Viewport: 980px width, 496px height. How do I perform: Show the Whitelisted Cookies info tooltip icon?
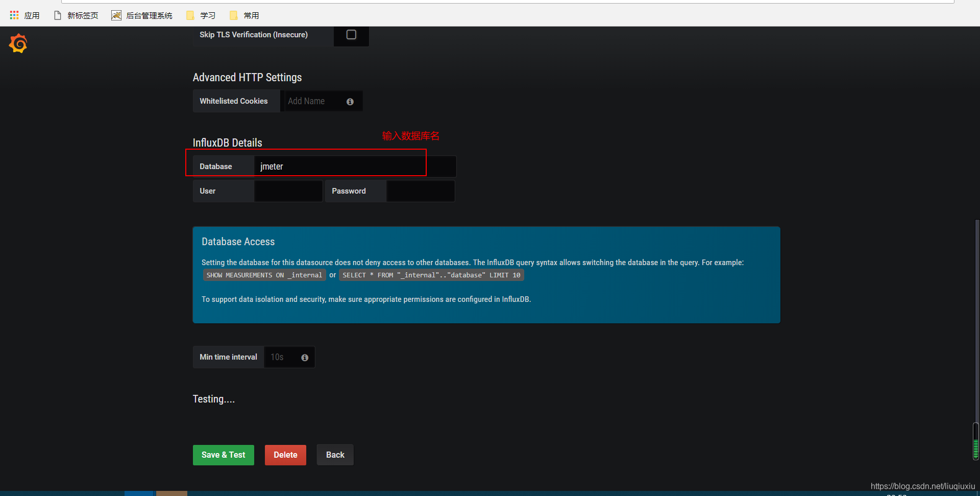350,102
